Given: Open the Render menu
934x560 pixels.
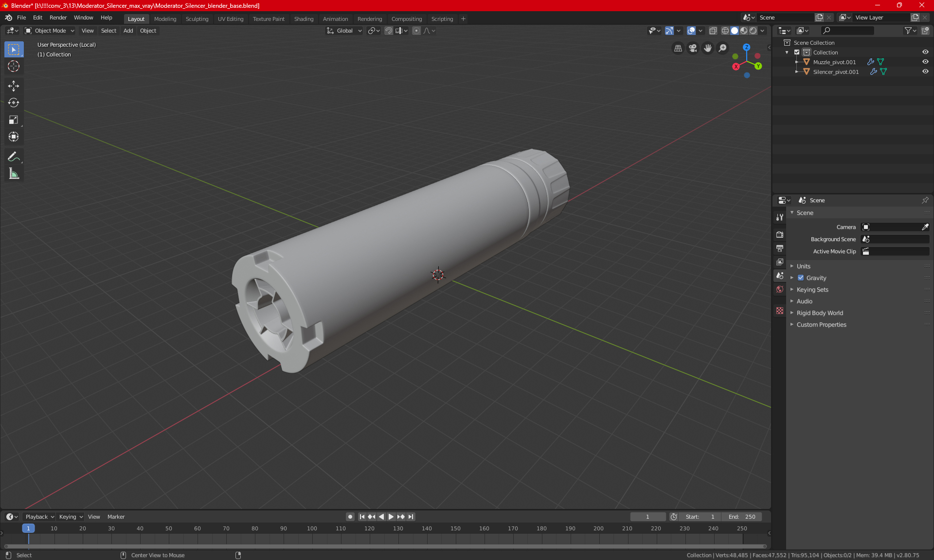Looking at the screenshot, I should (x=58, y=17).
